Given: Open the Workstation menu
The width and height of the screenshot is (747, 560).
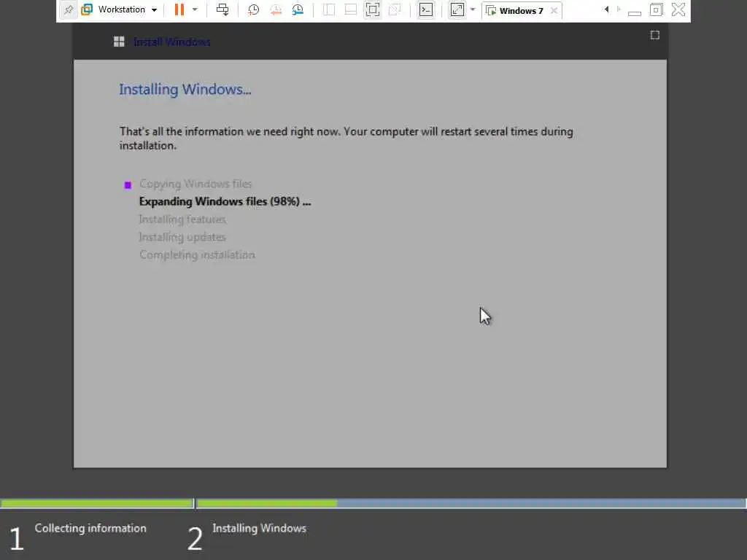Looking at the screenshot, I should tap(119, 9).
